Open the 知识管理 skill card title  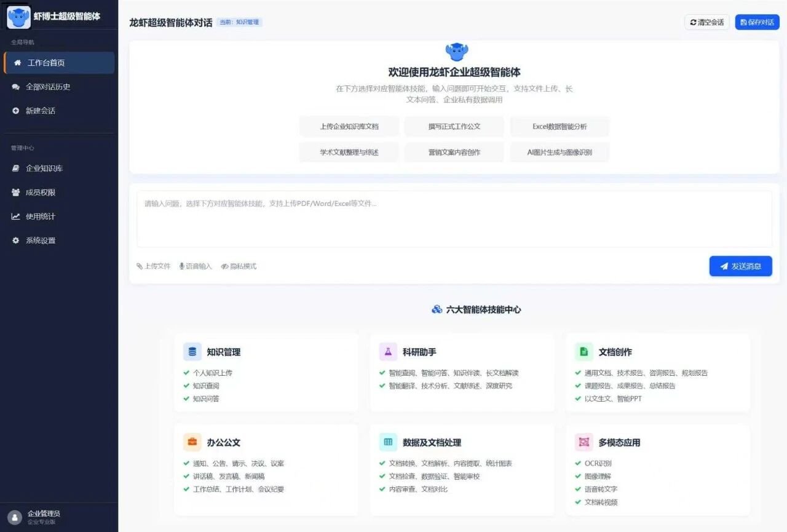[x=224, y=352]
